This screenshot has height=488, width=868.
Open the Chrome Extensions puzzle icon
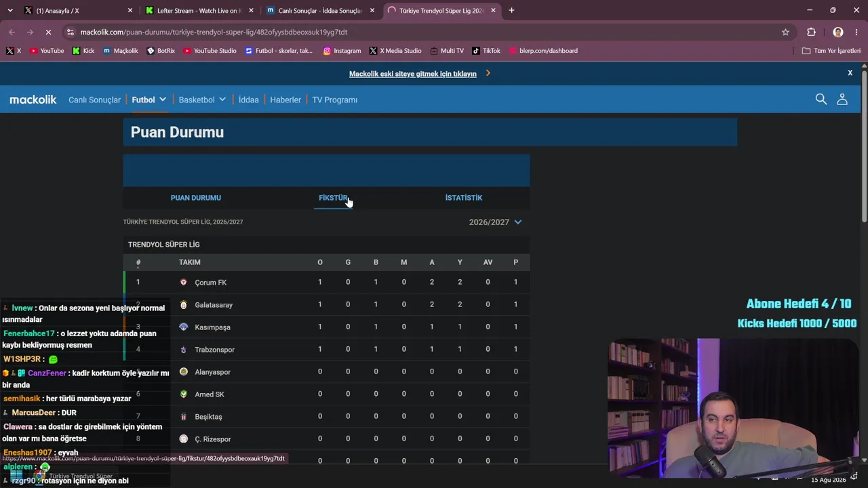coord(811,32)
